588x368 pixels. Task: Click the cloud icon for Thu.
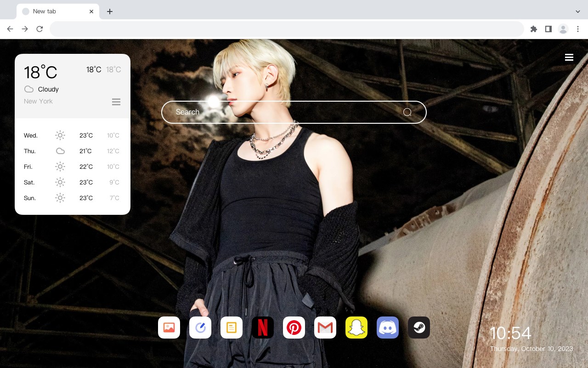pos(60,151)
